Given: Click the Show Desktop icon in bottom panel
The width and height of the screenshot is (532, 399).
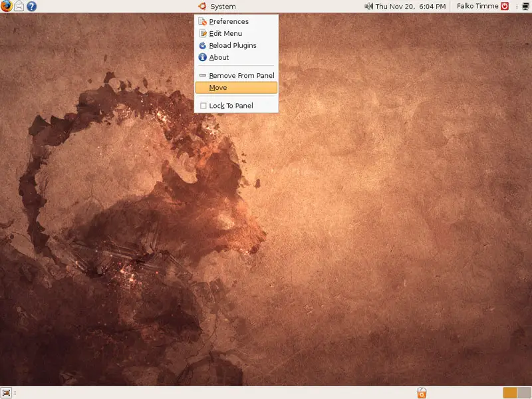Looking at the screenshot, I should click(x=7, y=392).
